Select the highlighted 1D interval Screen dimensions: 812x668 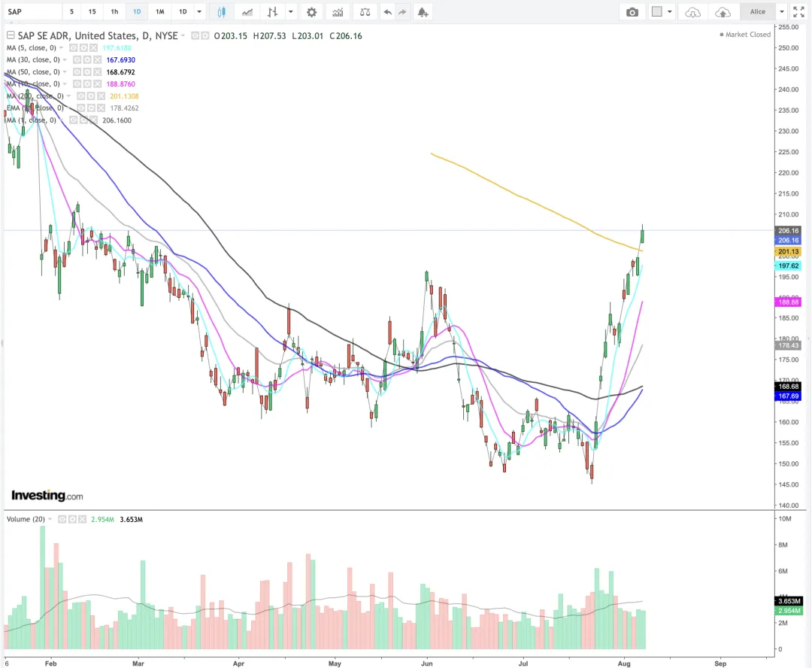[138, 11]
